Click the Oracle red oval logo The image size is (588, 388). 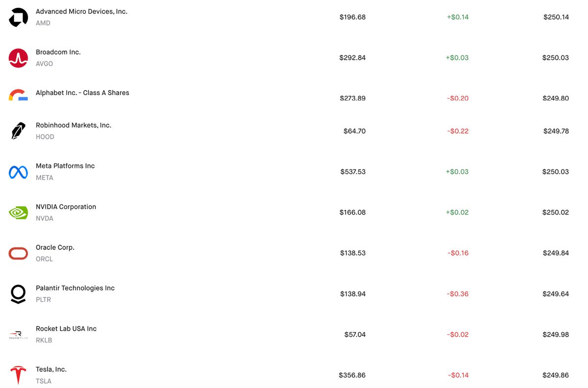18,253
